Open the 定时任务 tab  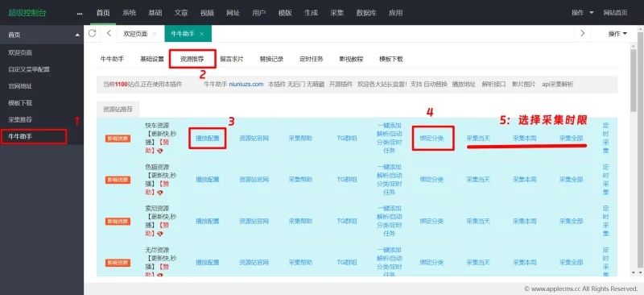coord(312,60)
